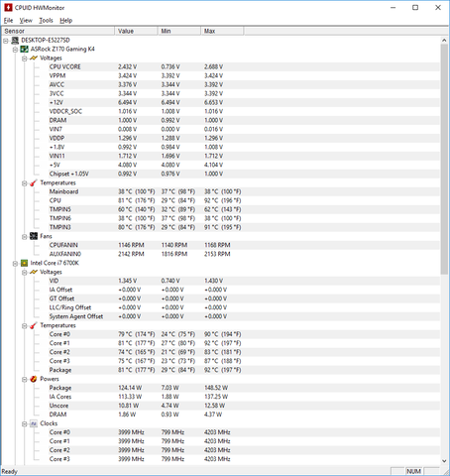Image resolution: width=450 pixels, height=476 pixels.
Task: Click the scrollbar down arrow
Action: tap(444, 461)
